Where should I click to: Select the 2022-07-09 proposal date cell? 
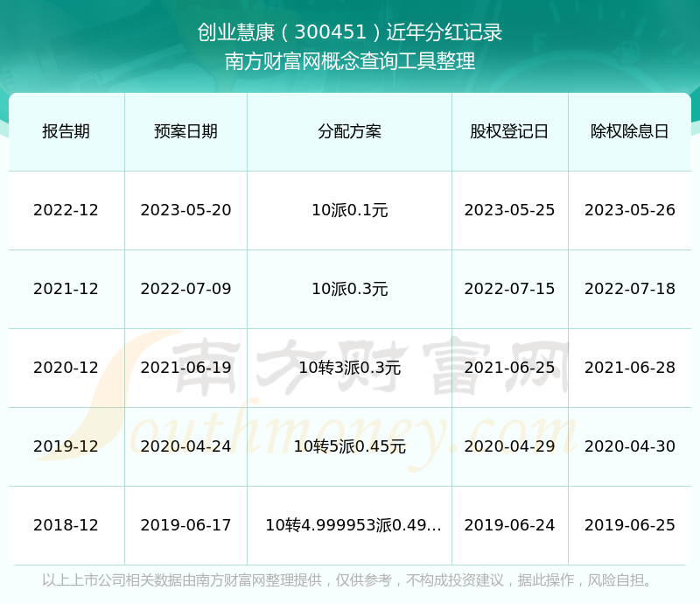click(x=185, y=289)
